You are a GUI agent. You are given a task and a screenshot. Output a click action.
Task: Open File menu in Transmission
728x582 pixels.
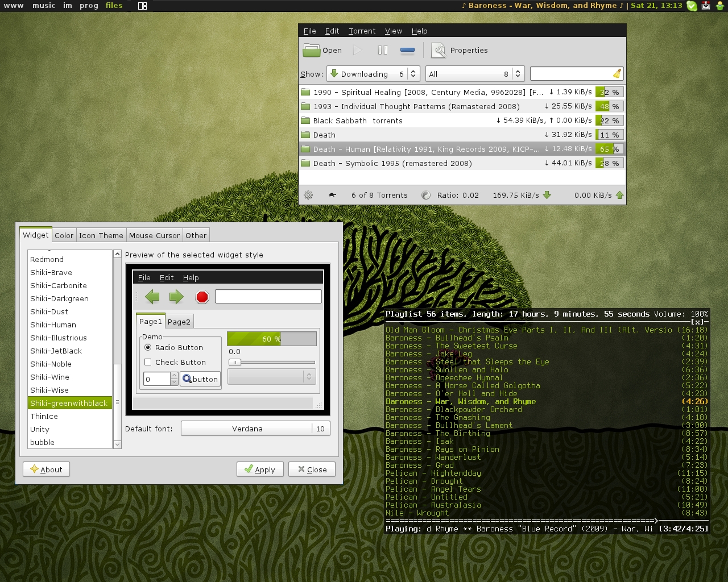[x=309, y=31]
